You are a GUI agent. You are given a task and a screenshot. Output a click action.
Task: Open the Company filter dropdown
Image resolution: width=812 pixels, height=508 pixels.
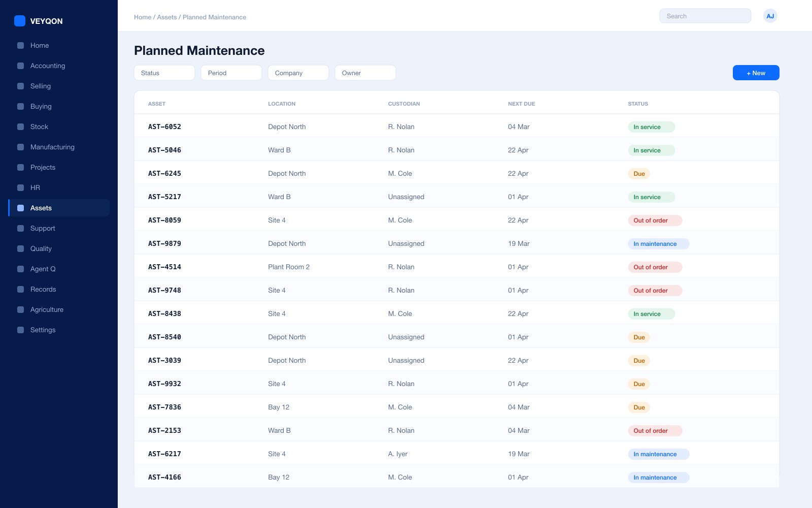click(x=298, y=73)
